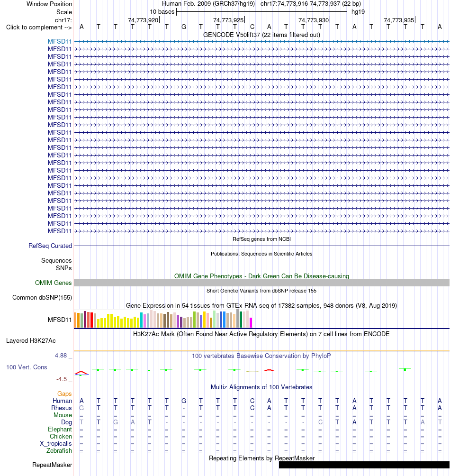Click 'Short Genetic Variants from dbSNP release 155'
The image size is (450, 476).
pyautogui.click(x=261, y=291)
